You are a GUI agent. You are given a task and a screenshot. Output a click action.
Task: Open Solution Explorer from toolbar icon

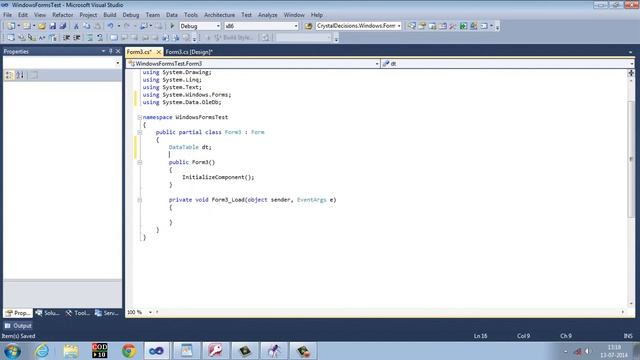tap(412, 26)
